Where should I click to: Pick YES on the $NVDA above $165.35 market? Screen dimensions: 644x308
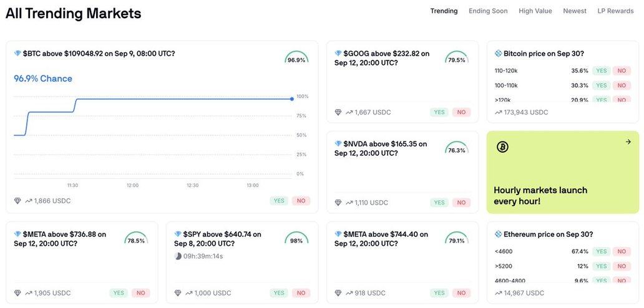439,202
